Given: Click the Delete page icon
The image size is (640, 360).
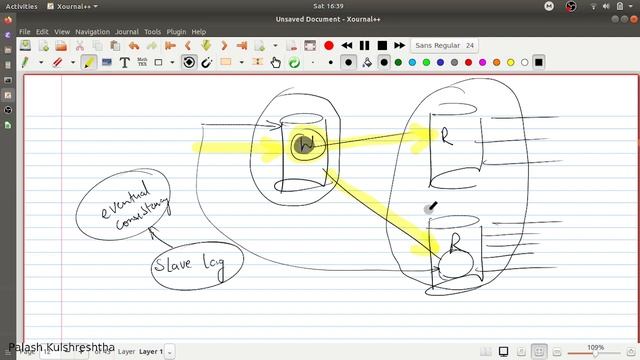Looking at the screenshot, I should tap(291, 45).
